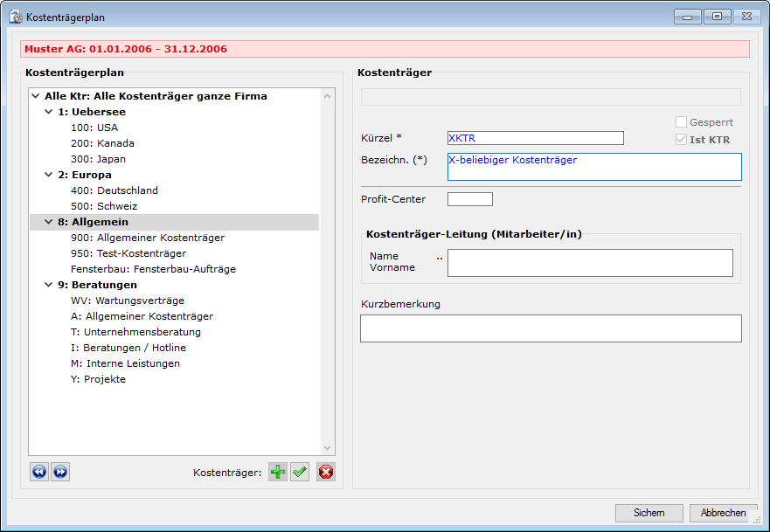Click the Kostenträgerplan window title icon
770x532 pixels.
pos(16,17)
